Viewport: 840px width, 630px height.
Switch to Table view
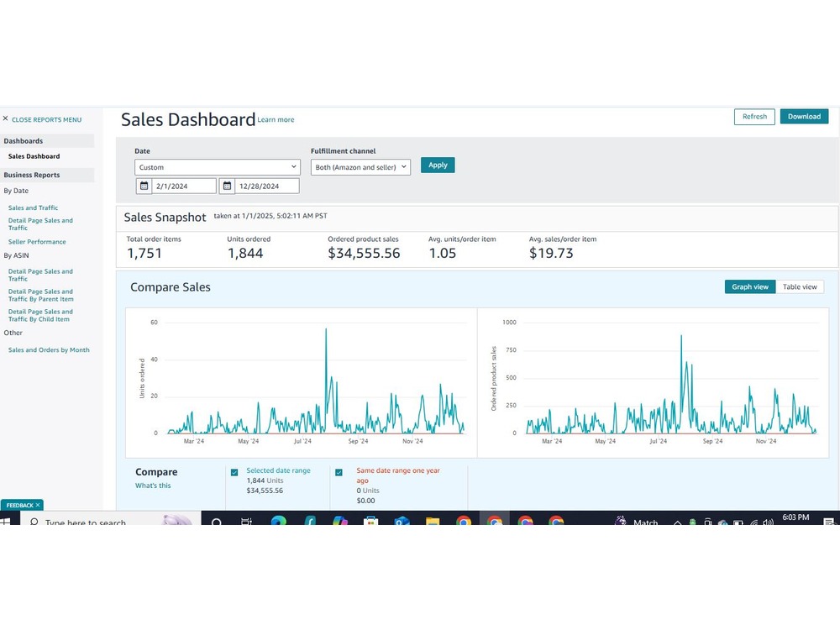tap(800, 286)
